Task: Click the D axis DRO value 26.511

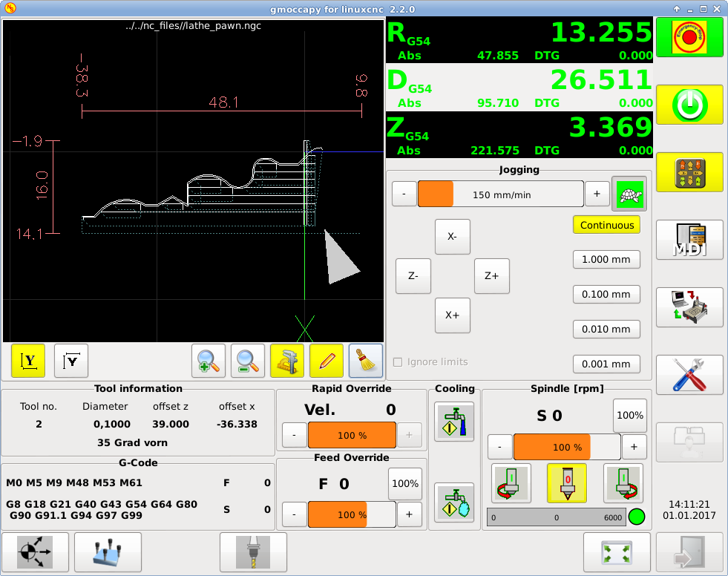Action: point(601,80)
